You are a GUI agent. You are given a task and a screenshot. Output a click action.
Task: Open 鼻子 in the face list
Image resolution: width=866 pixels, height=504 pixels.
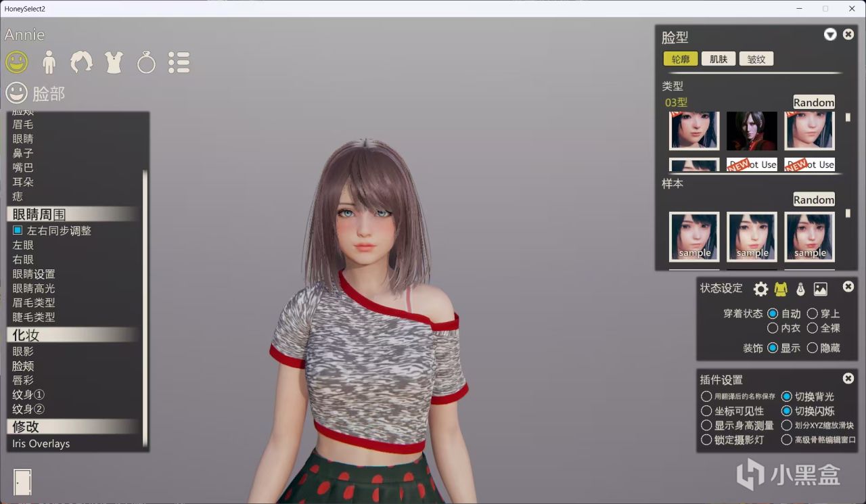pos(23,154)
